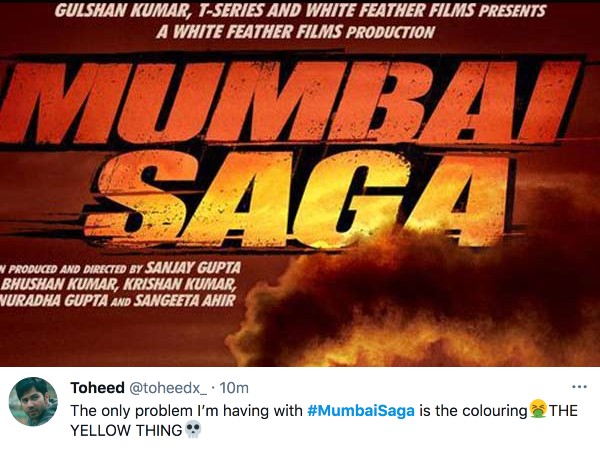Screen dimensions: 600x450
Task: Open the tweet's three-dot more options menu
Action: tap(579, 387)
